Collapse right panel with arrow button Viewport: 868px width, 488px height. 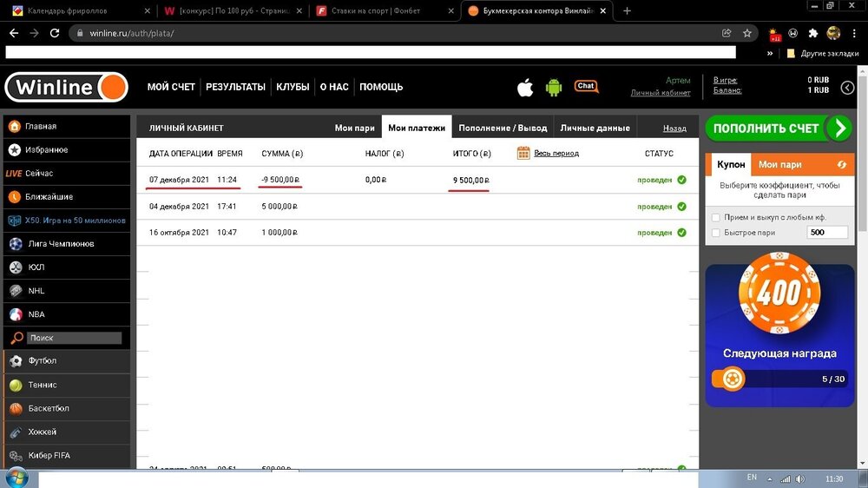(x=847, y=88)
